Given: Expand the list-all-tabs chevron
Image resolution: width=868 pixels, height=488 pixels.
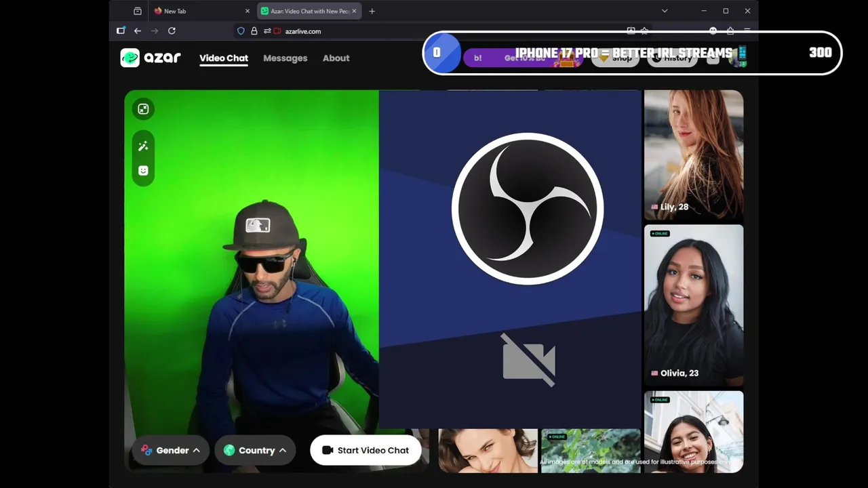Looking at the screenshot, I should tap(665, 11).
